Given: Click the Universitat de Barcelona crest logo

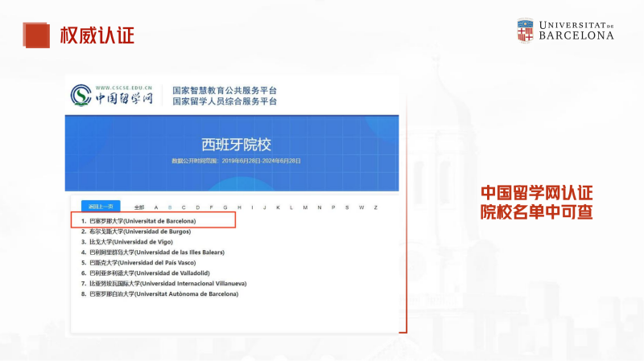Looking at the screenshot, I should pyautogui.click(x=525, y=31).
